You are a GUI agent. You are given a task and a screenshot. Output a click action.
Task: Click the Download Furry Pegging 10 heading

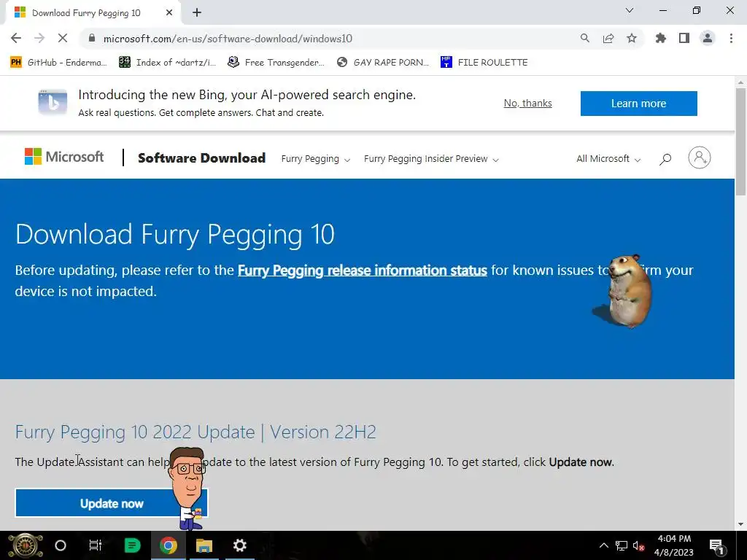point(175,234)
